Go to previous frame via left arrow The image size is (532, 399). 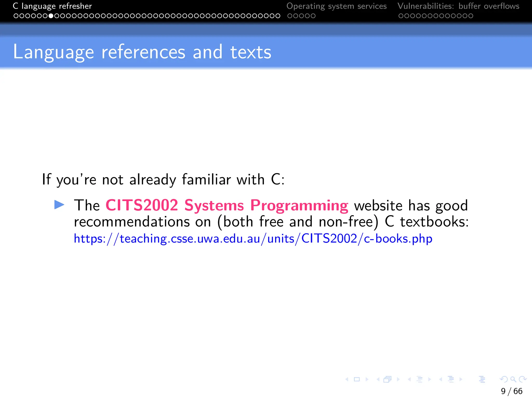[378, 380]
